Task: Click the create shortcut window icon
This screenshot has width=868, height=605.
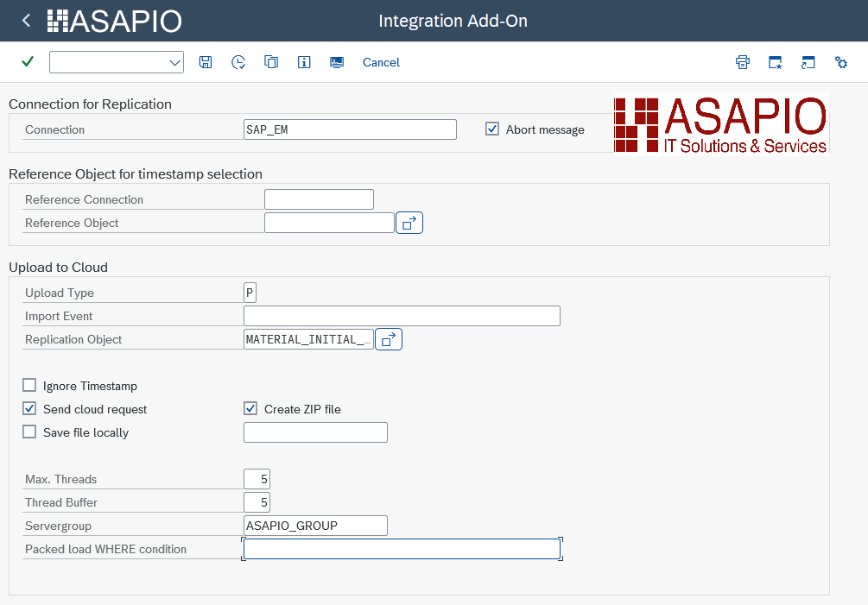Action: [808, 62]
